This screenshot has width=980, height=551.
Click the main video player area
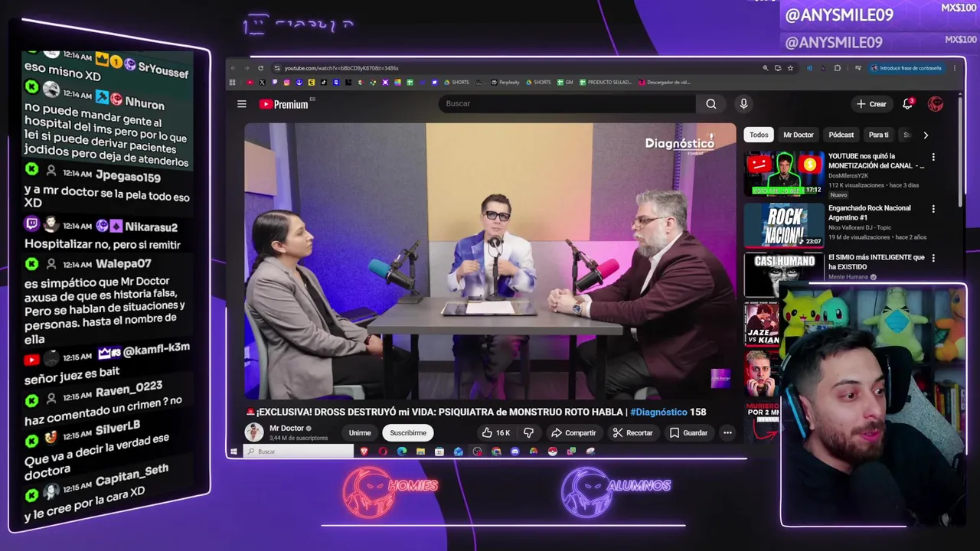click(489, 261)
